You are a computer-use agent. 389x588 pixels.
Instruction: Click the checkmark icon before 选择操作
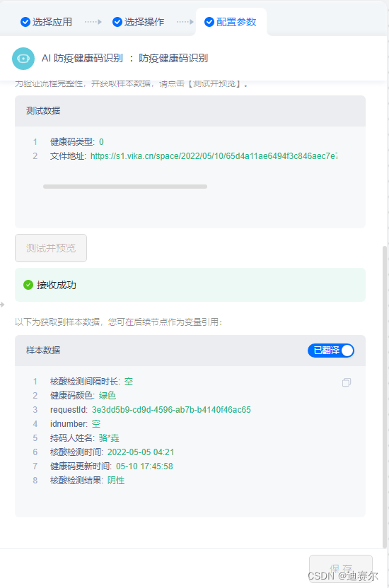pos(117,22)
